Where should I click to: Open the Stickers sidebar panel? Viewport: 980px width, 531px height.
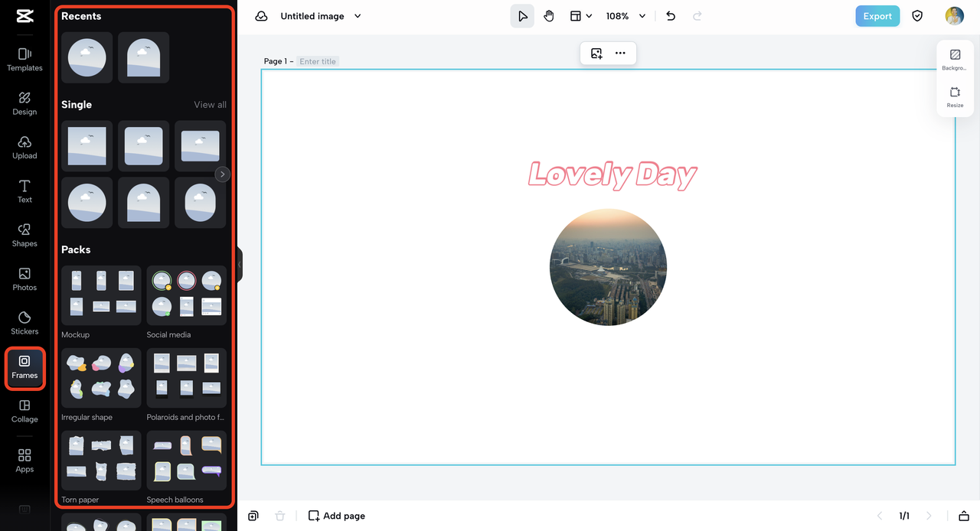(x=24, y=323)
